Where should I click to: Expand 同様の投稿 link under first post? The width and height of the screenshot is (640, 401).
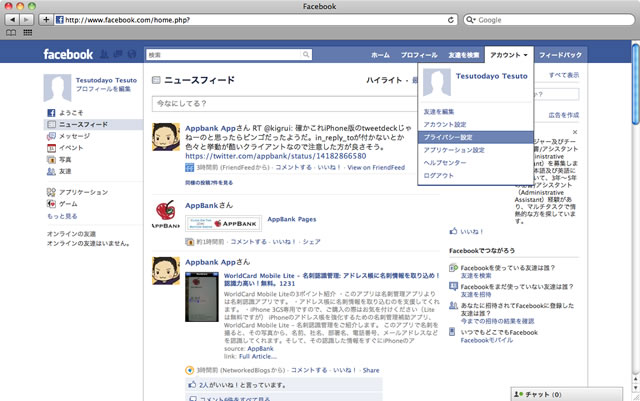(x=209, y=183)
